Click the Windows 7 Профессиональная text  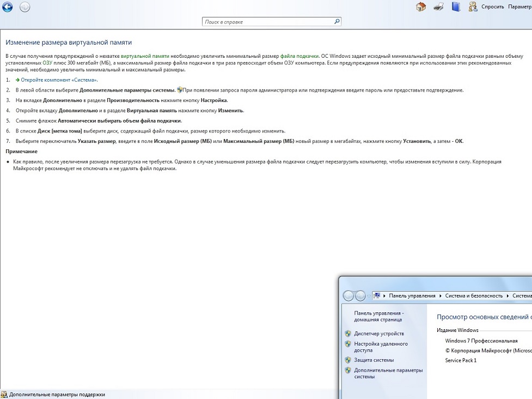click(481, 341)
